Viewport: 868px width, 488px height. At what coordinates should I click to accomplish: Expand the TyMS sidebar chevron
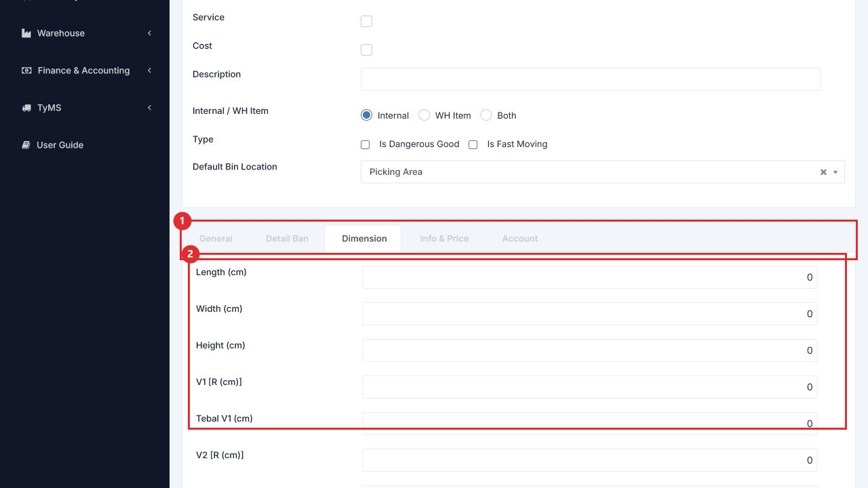(x=149, y=108)
